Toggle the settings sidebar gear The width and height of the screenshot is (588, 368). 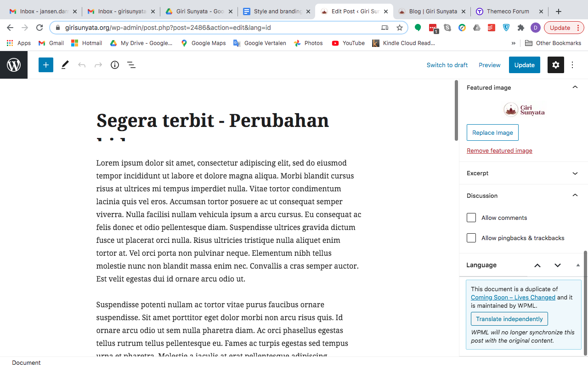tap(556, 65)
